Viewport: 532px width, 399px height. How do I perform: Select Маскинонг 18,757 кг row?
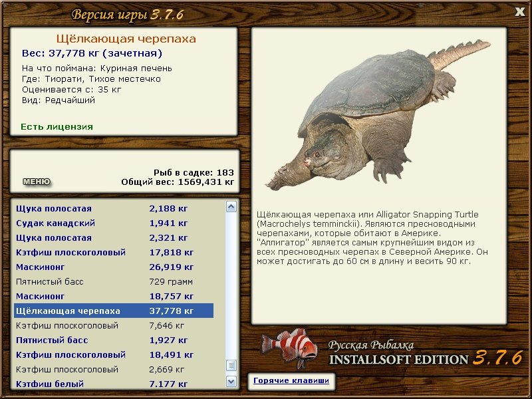pyautogui.click(x=114, y=296)
